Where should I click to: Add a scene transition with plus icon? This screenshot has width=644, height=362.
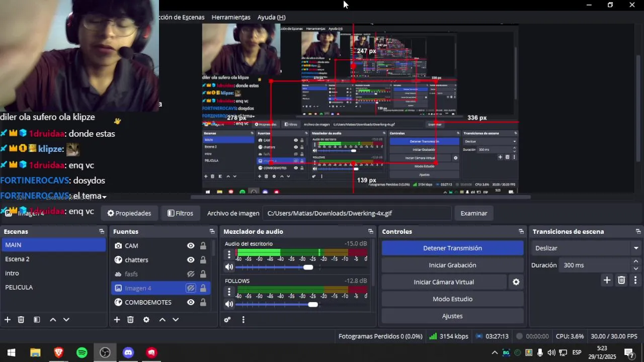point(607,281)
